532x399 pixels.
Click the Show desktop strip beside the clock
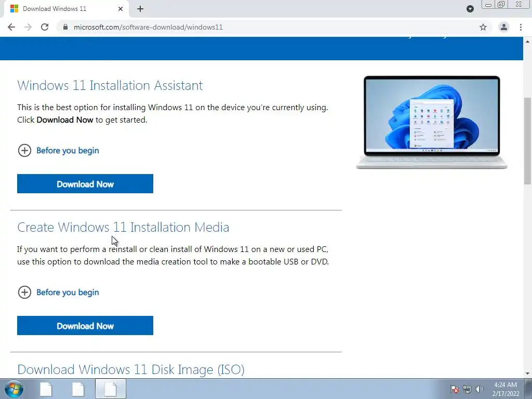click(x=528, y=389)
